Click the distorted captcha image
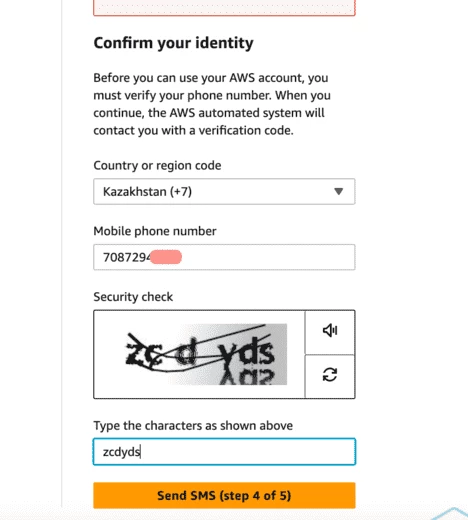Image resolution: width=468 pixels, height=520 pixels. pyautogui.click(x=206, y=354)
